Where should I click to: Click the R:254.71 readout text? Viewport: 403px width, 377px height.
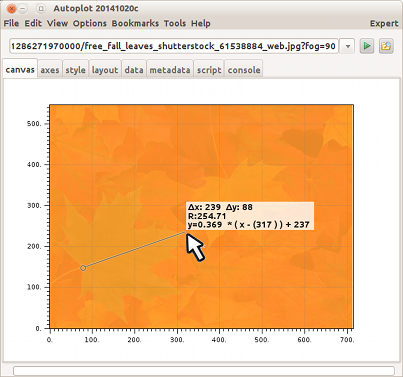click(207, 216)
